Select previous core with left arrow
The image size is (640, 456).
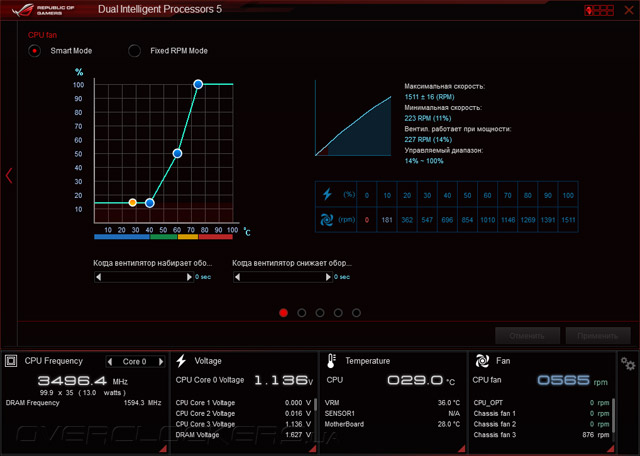[110, 362]
